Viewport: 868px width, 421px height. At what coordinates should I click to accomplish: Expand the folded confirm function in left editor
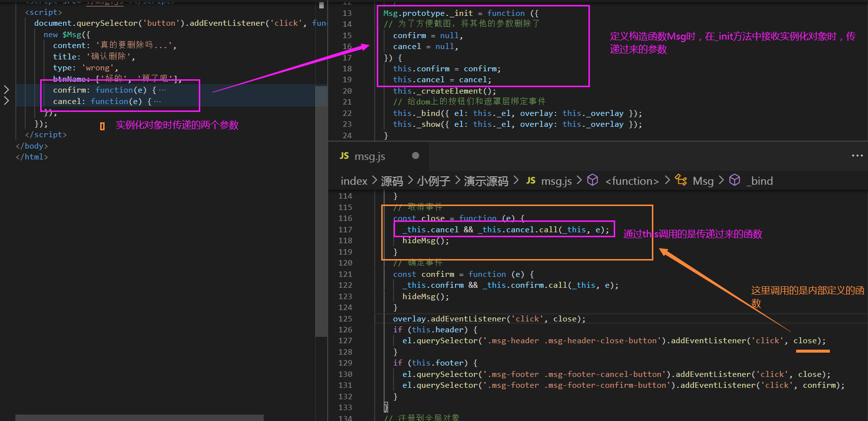[x=6, y=90]
